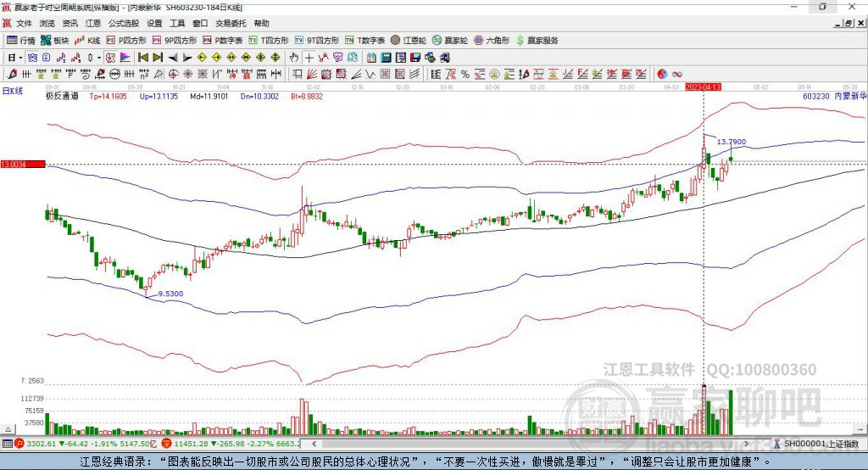The image size is (868, 470).
Task: Open the 行情 market quotes view
Action: [21, 40]
